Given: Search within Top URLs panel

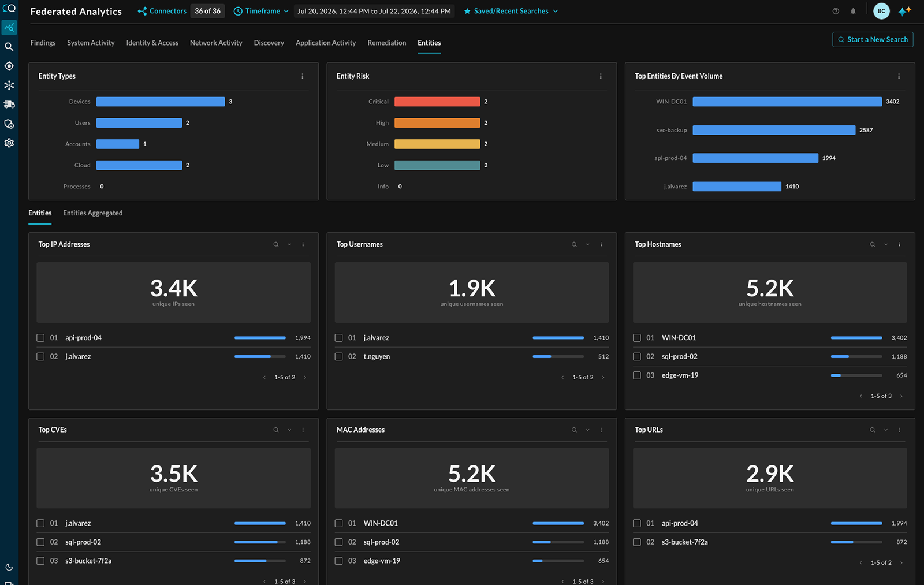Looking at the screenshot, I should [872, 430].
